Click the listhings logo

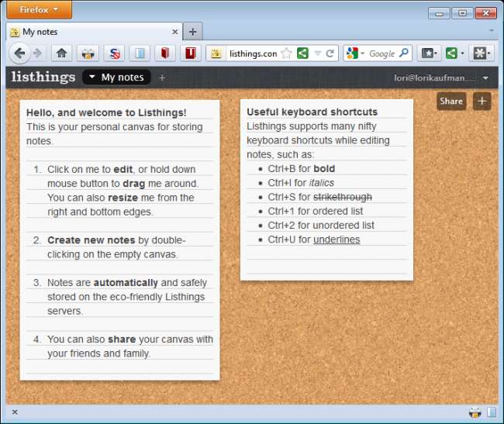tap(43, 77)
